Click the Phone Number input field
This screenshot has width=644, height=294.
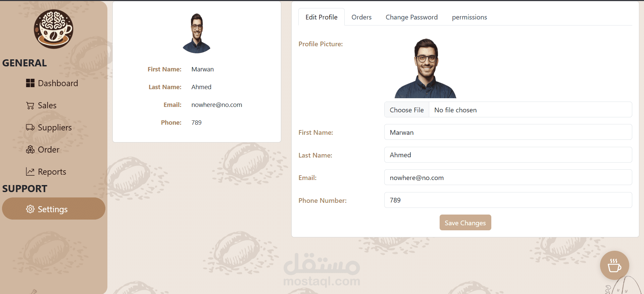coord(508,200)
